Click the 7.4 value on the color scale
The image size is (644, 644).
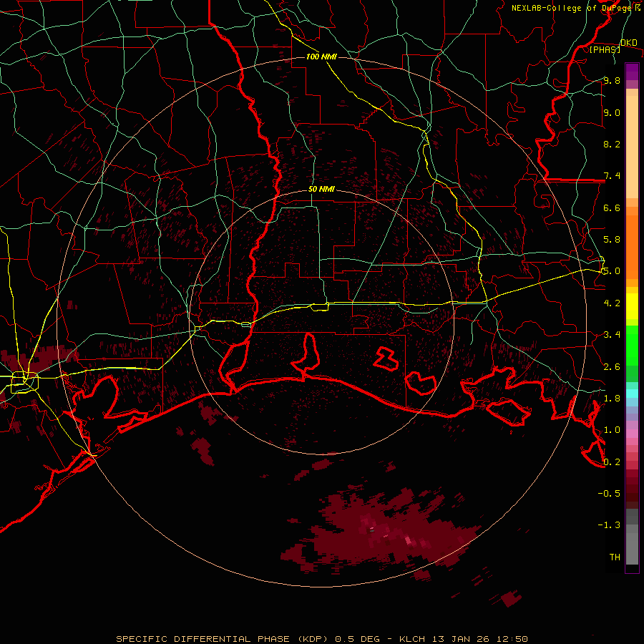(612, 176)
